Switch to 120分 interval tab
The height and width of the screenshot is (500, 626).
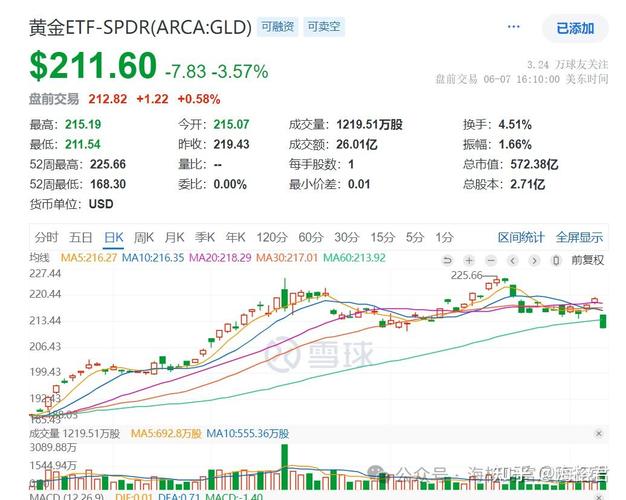pos(272,237)
